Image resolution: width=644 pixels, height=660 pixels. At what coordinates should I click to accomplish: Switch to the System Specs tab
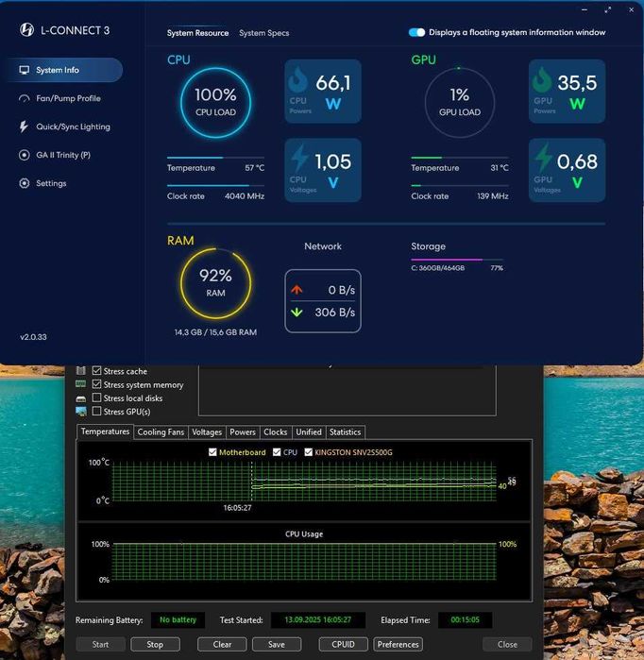coord(263,33)
